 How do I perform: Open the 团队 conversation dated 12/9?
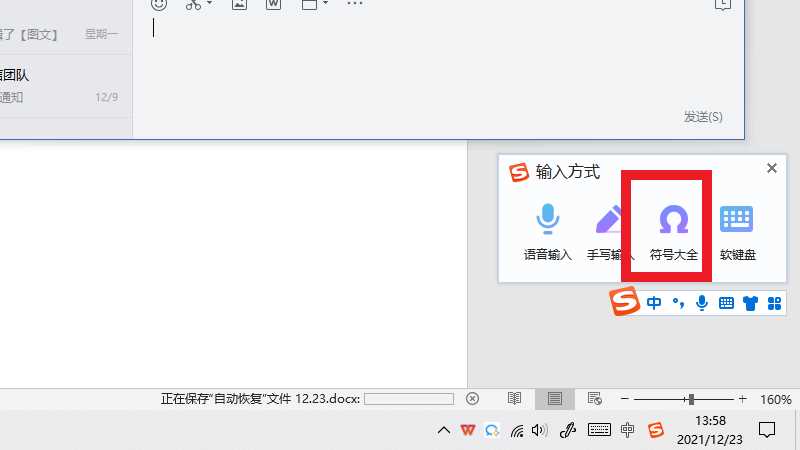[x=66, y=86]
